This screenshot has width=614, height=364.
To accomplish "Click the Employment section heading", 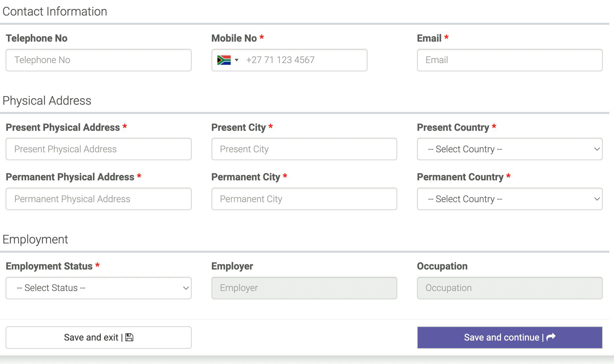I will tap(35, 239).
